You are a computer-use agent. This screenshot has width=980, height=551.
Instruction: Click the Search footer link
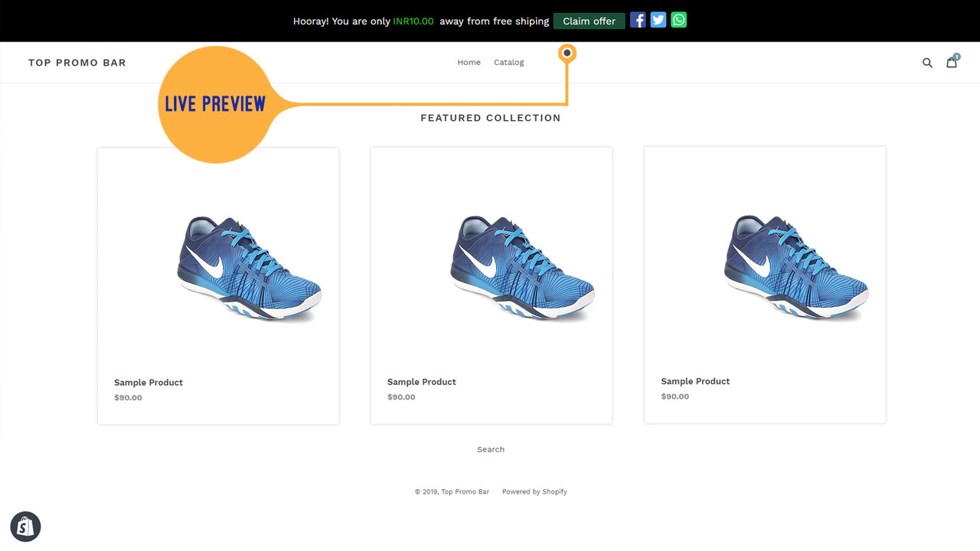click(x=491, y=449)
